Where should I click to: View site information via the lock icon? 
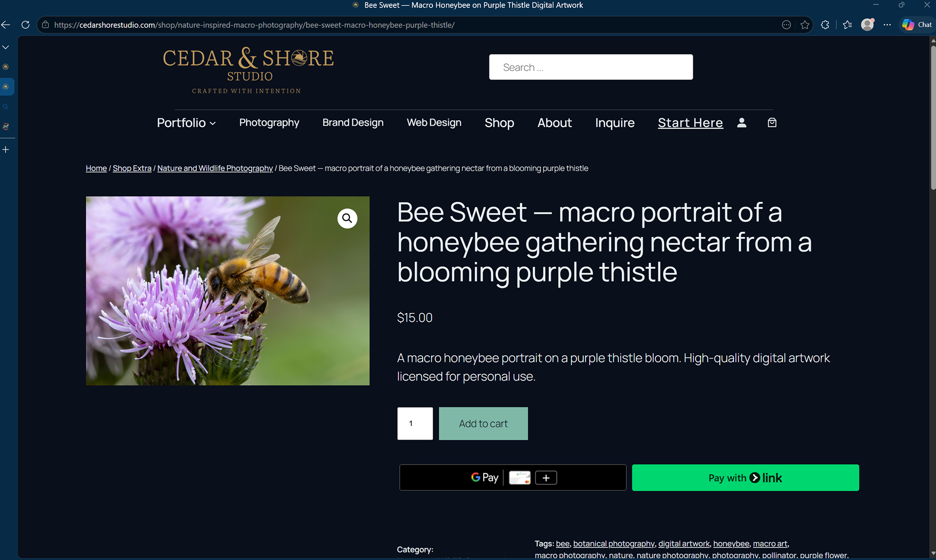pyautogui.click(x=45, y=25)
